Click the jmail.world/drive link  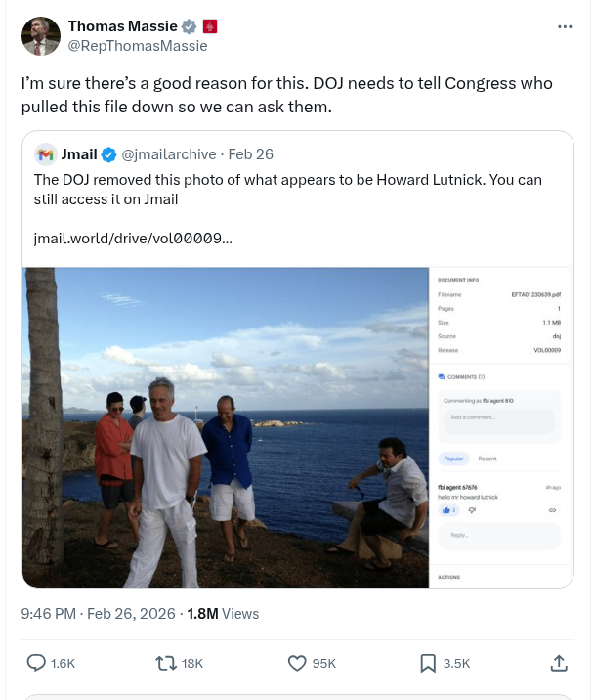(133, 238)
